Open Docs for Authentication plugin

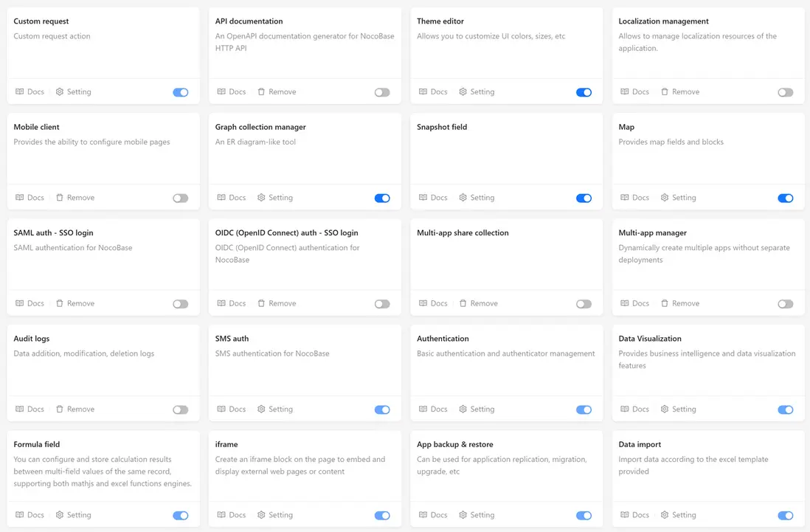tap(433, 410)
